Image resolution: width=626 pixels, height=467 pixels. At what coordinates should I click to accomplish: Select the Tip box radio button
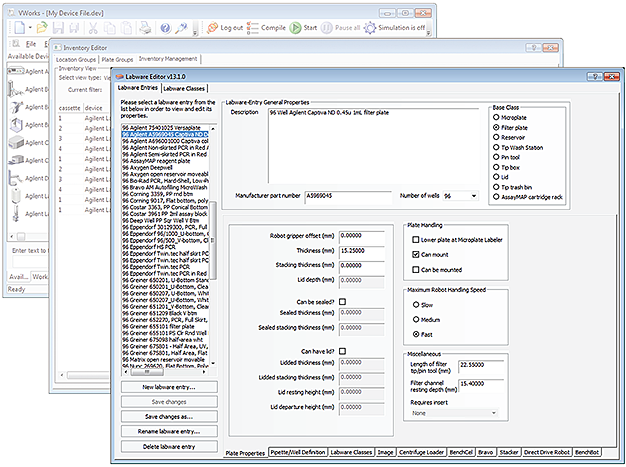(496, 167)
